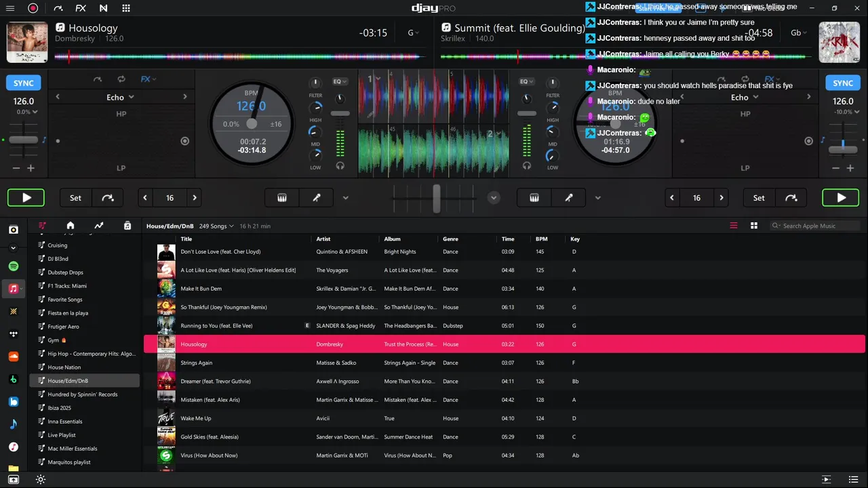Open left deck 0.0% pitch range dropdown

(x=27, y=112)
